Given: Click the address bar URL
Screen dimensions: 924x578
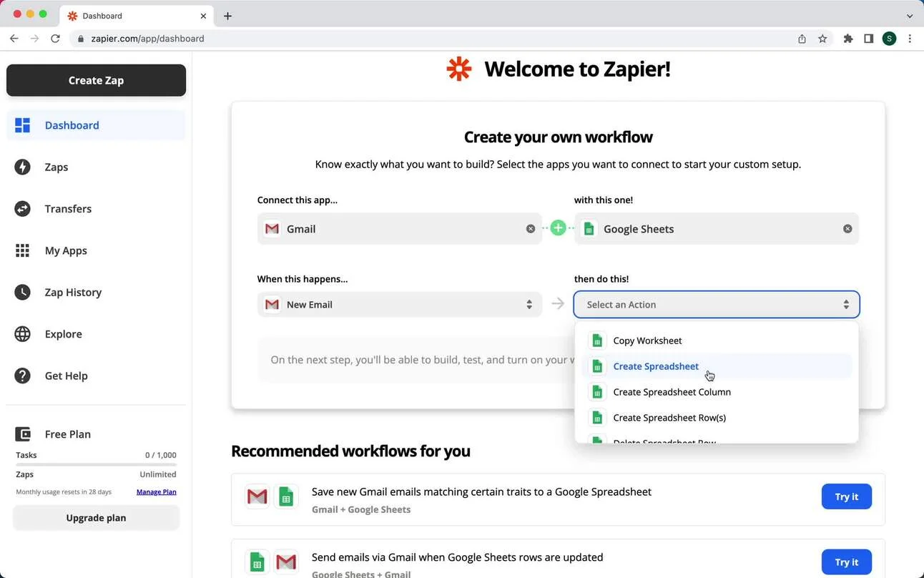Looking at the screenshot, I should 147,39.
